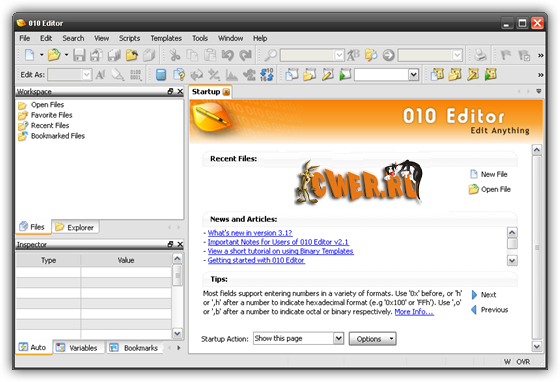
Task: Float the Workspace panel with dock toggle
Action: pyautogui.click(x=171, y=91)
